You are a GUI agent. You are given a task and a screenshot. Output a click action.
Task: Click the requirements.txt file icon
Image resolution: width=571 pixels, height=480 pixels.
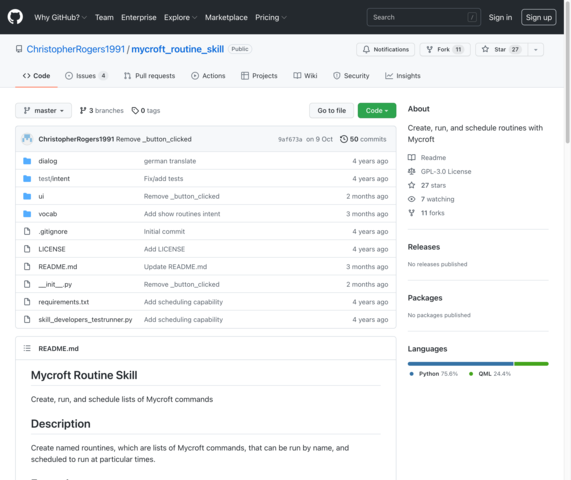27,302
